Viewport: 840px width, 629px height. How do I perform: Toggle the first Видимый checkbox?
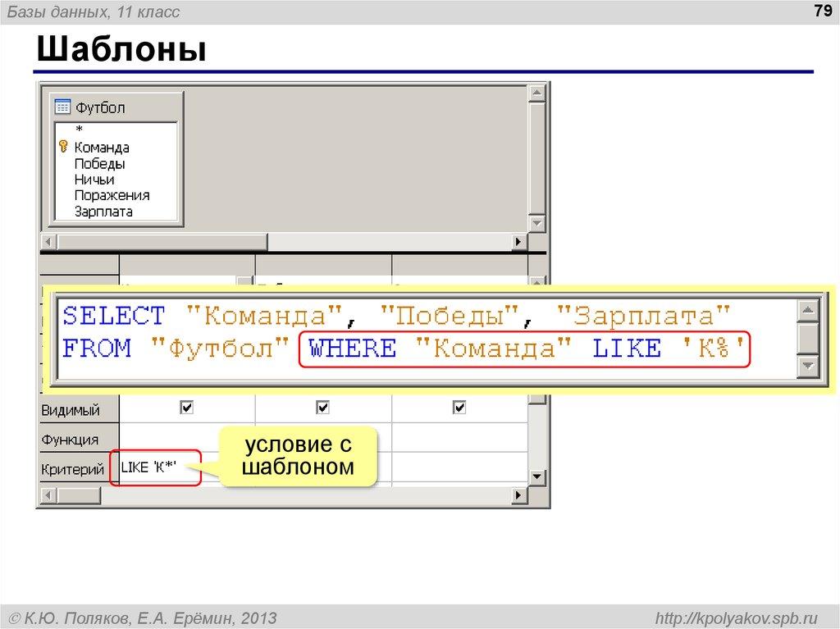[x=187, y=407]
